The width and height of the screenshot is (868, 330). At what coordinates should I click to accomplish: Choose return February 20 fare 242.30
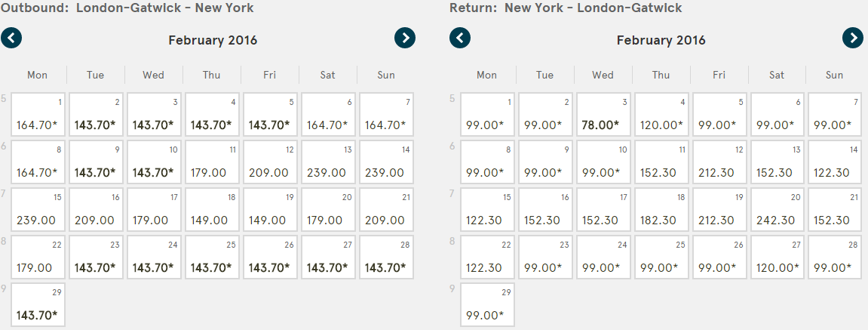click(778, 210)
